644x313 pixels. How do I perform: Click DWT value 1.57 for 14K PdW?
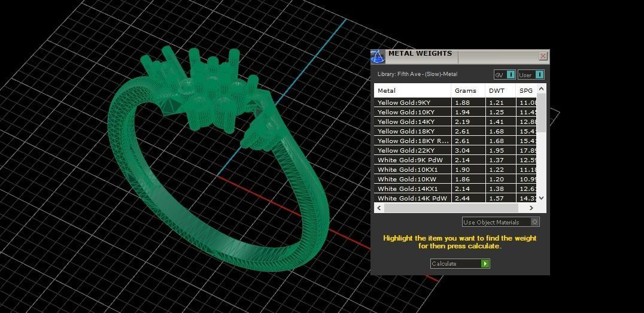point(496,199)
